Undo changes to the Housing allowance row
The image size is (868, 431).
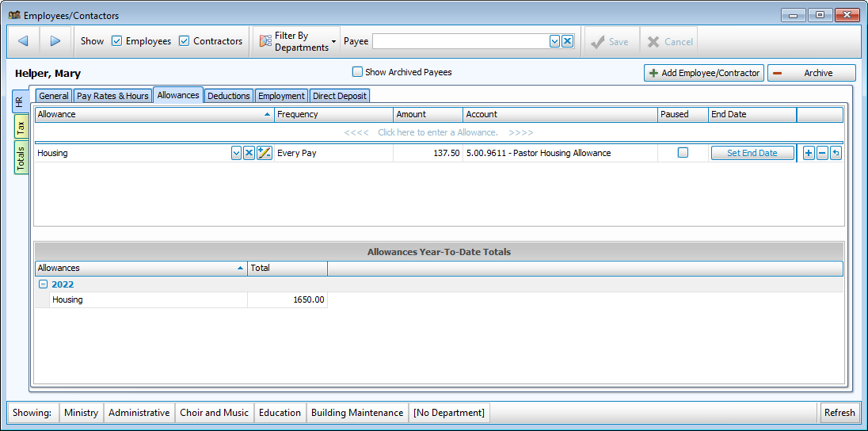[836, 153]
